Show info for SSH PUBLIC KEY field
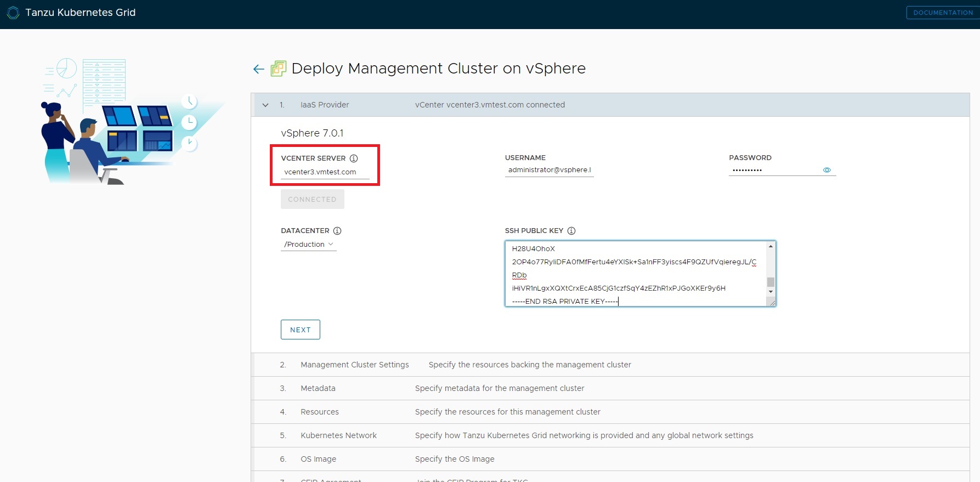This screenshot has width=980, height=482. point(571,231)
